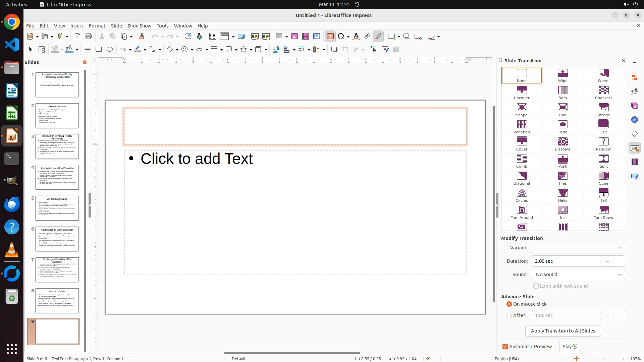Insert a table from the toolbar
The image size is (644, 362).
coord(279,37)
